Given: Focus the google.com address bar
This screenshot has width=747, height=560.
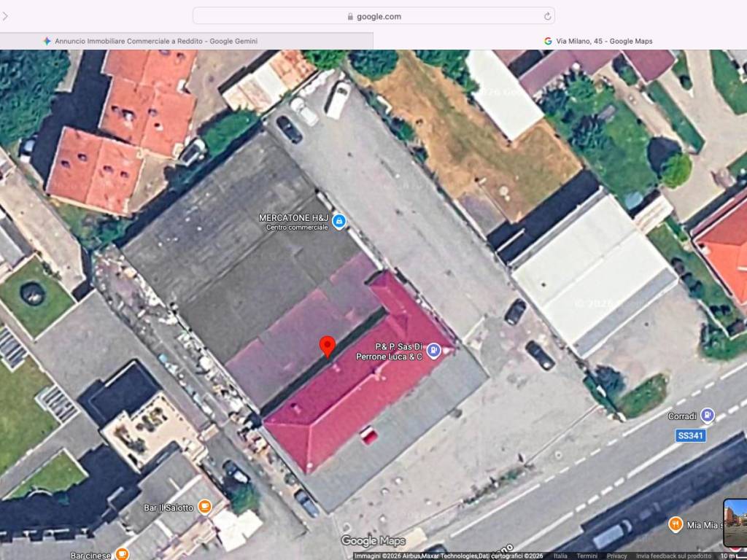Looking at the screenshot, I should (373, 16).
